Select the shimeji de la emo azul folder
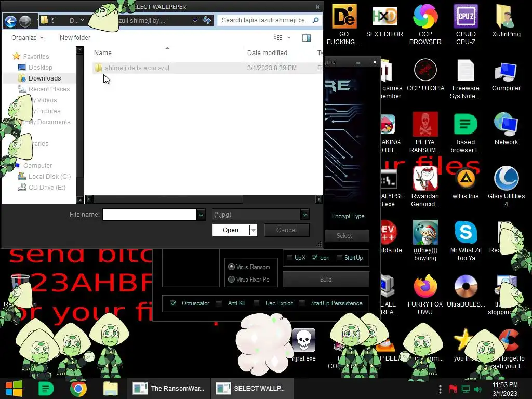The image size is (532, 399). (x=137, y=68)
